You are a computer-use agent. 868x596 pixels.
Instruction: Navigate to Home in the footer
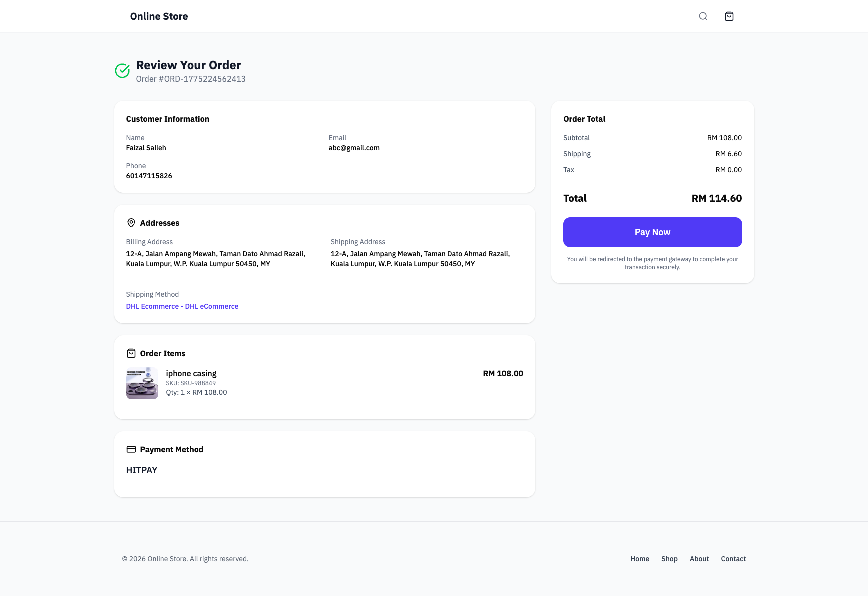(x=640, y=559)
